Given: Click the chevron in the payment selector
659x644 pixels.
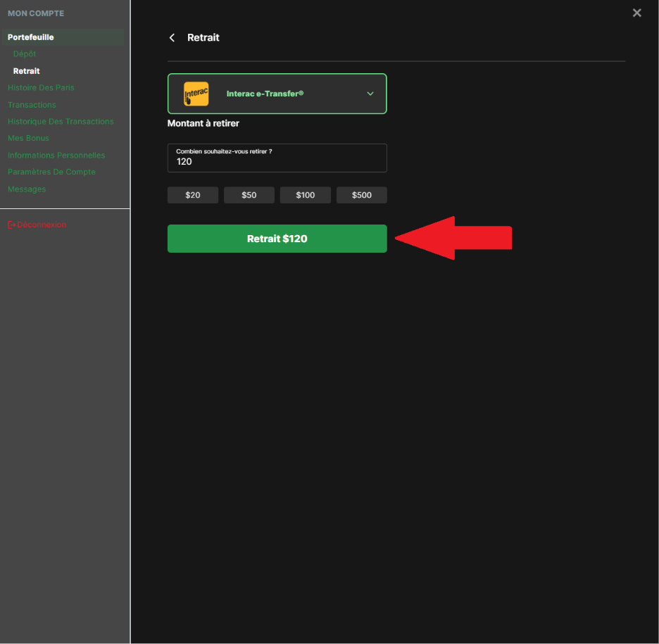Looking at the screenshot, I should pyautogui.click(x=370, y=94).
